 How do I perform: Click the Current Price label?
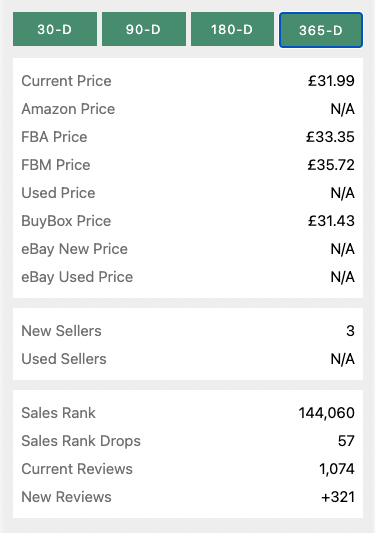pos(66,81)
